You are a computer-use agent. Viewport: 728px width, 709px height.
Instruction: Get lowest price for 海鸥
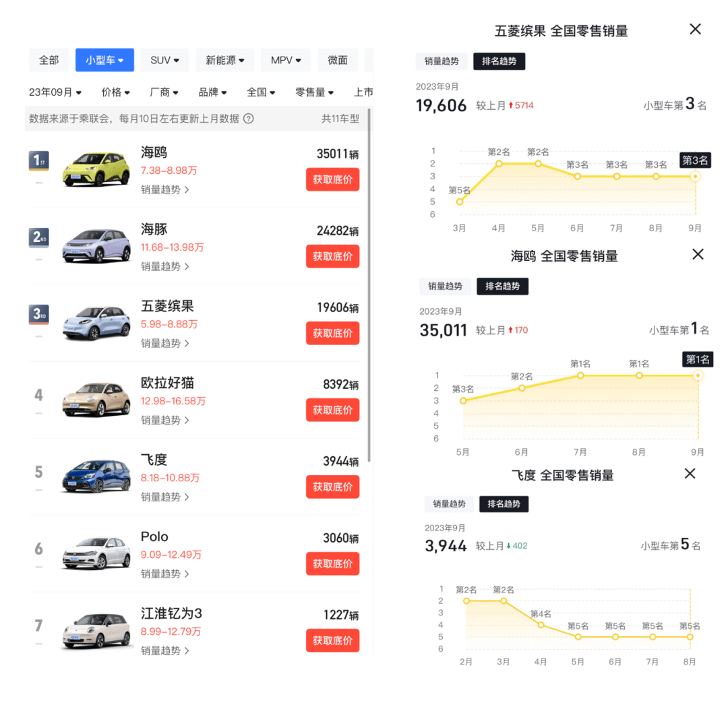click(x=332, y=180)
